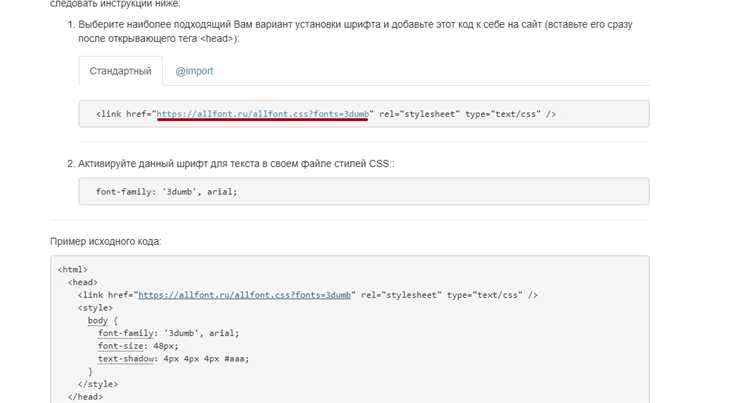Click the opening <style> tag line
750x403 pixels.
coord(97,308)
